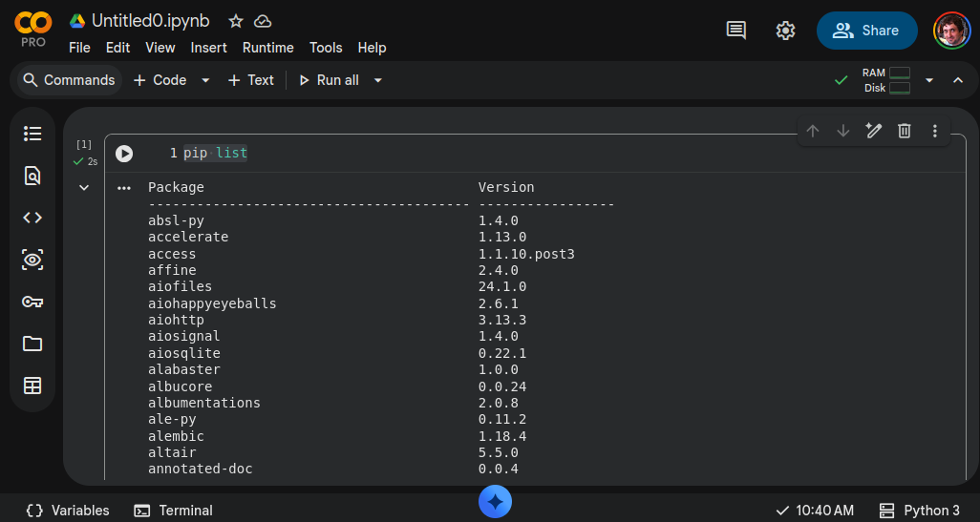Expand the Code insert dropdown arrow
Screen dimensions: 980x522
[205, 80]
